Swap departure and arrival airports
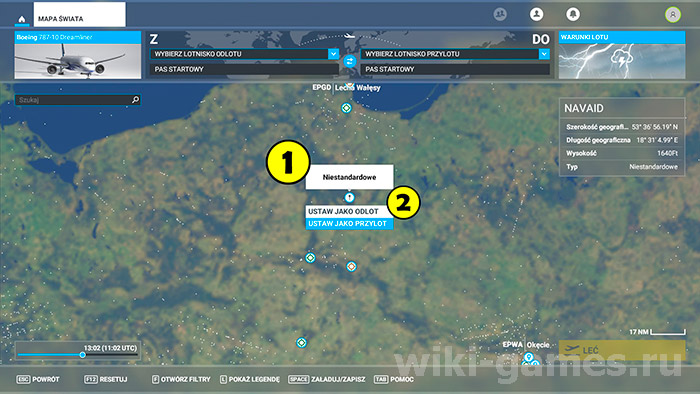 tap(350, 61)
